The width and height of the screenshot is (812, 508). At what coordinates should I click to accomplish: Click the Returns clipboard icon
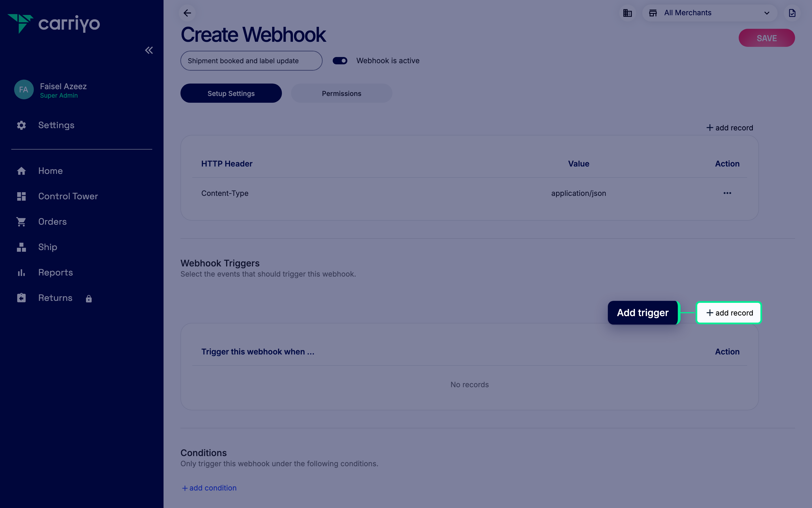[x=21, y=298]
